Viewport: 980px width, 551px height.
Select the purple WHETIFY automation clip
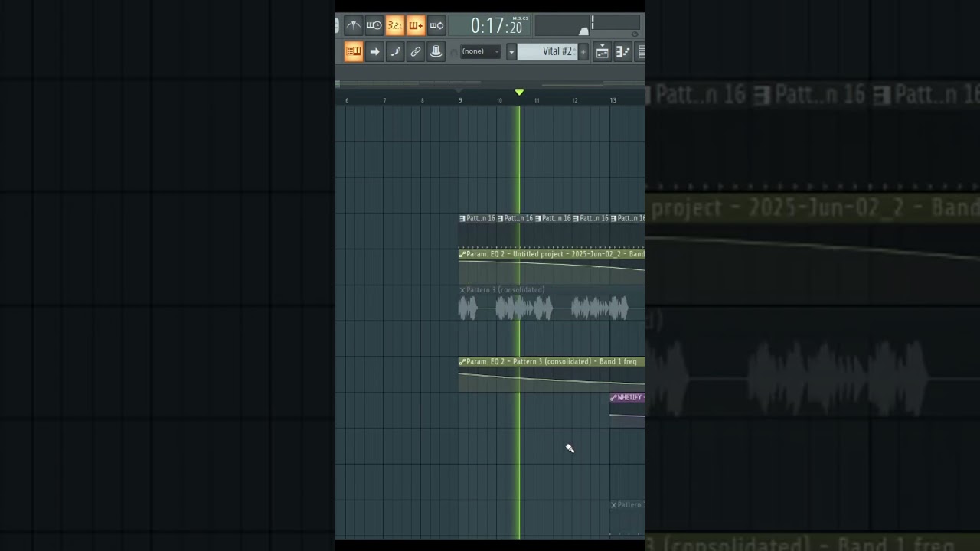(627, 411)
